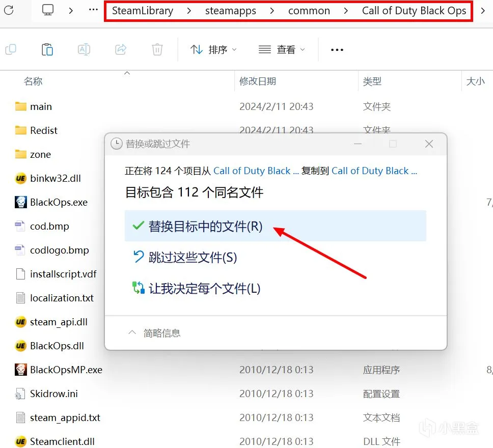Click the Redist folder name

pyautogui.click(x=44, y=130)
